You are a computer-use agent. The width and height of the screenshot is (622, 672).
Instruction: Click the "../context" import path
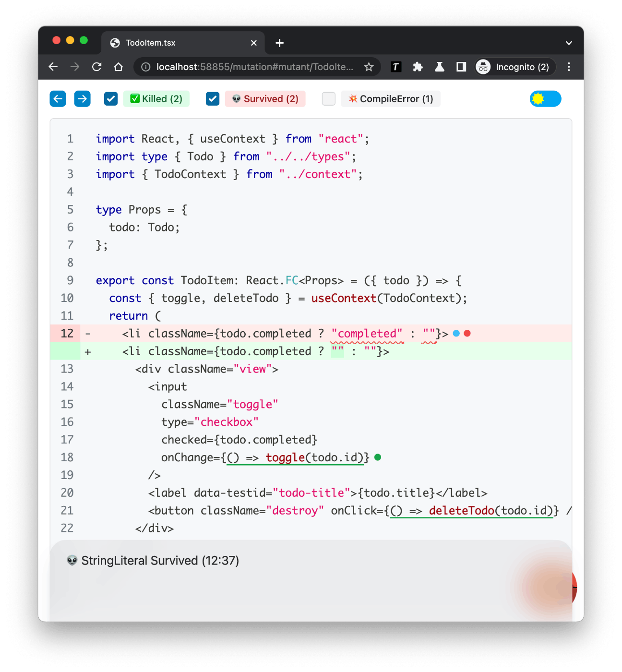click(318, 174)
